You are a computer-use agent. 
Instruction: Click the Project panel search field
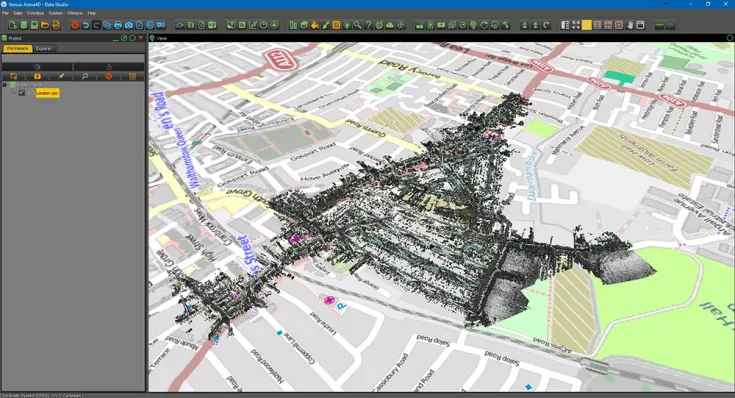coord(73,58)
